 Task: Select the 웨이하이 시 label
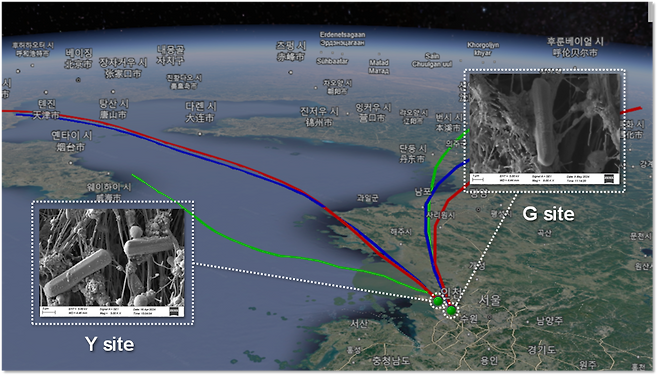pyautogui.click(x=109, y=187)
